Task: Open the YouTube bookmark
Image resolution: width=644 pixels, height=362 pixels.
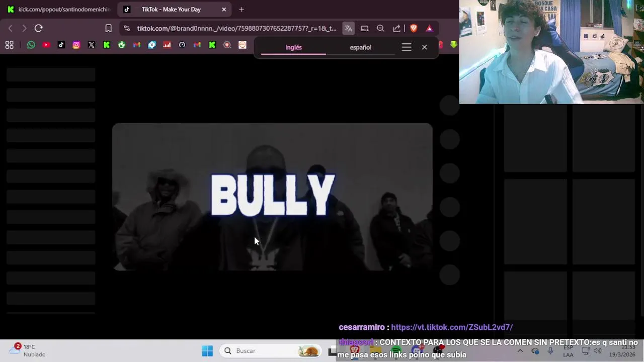Action: pyautogui.click(x=46, y=45)
